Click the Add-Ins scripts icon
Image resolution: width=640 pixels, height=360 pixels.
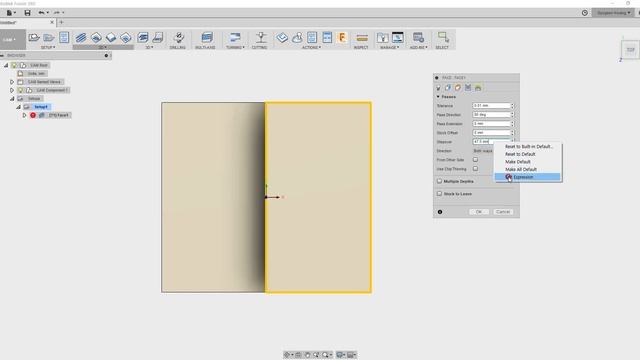tap(418, 38)
